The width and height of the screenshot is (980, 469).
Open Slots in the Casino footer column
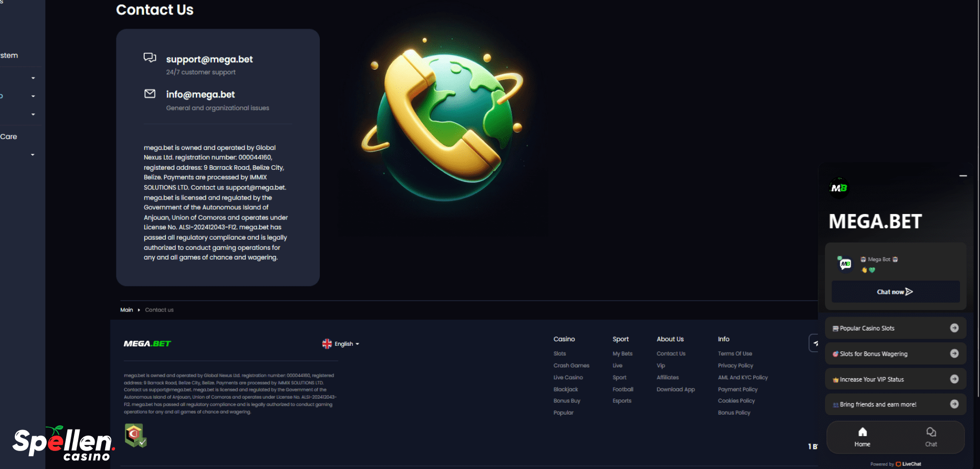click(560, 354)
